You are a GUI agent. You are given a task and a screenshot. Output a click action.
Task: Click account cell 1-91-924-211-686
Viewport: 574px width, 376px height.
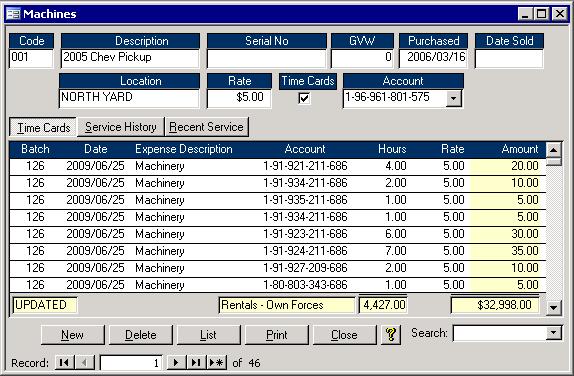pyautogui.click(x=305, y=251)
